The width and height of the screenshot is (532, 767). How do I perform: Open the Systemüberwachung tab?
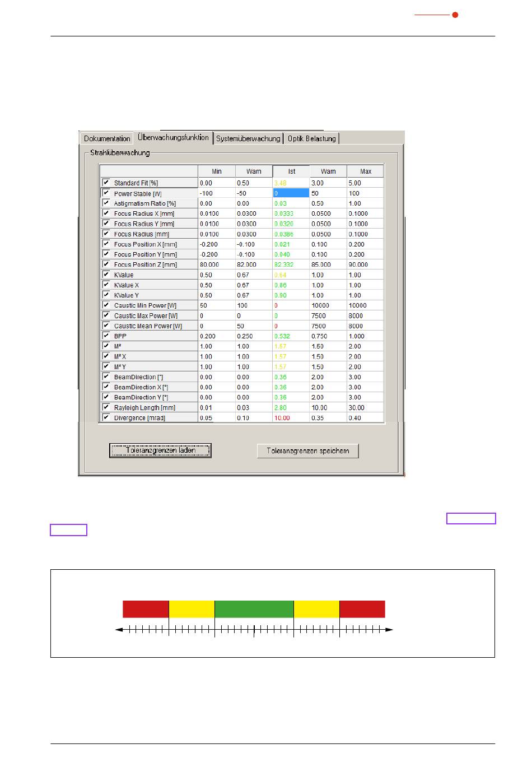click(248, 138)
